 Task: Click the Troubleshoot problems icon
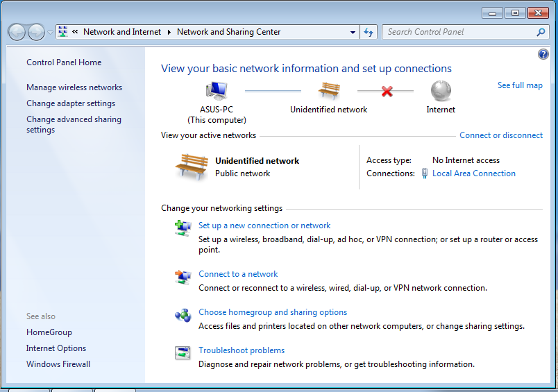[x=183, y=353]
